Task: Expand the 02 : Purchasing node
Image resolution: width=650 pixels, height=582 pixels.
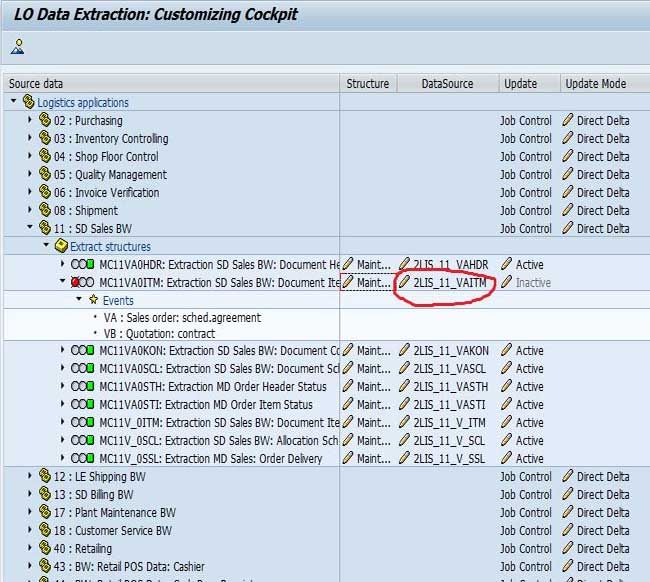Action: click(29, 120)
